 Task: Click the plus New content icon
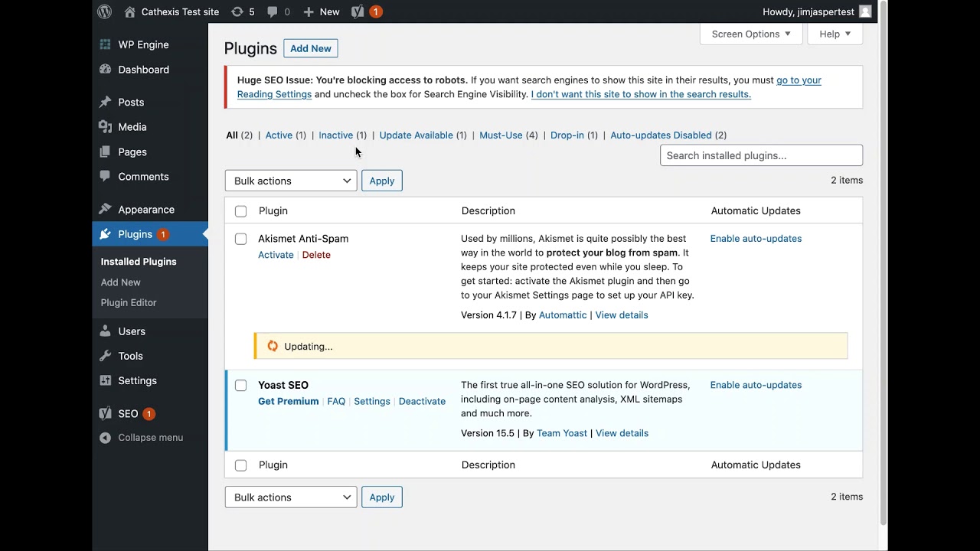(x=309, y=11)
